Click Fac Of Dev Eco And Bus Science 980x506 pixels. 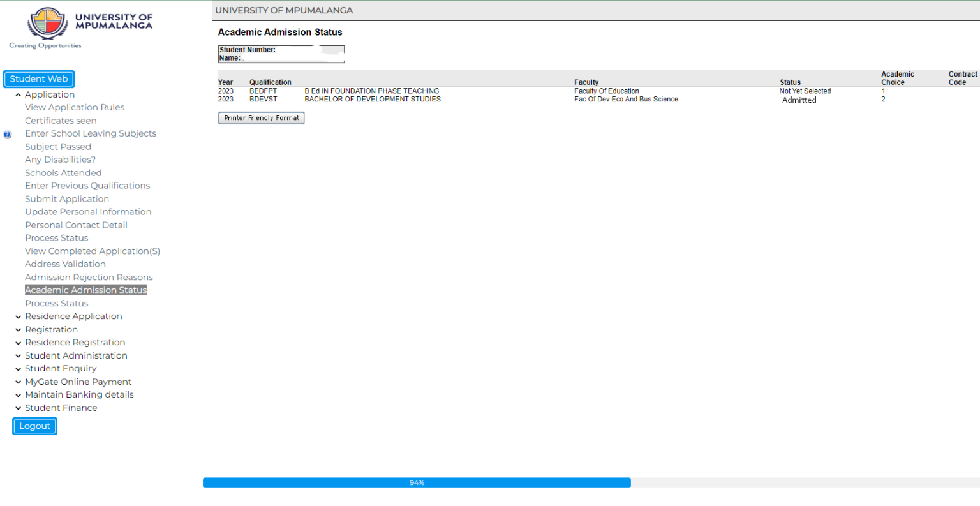pyautogui.click(x=626, y=100)
